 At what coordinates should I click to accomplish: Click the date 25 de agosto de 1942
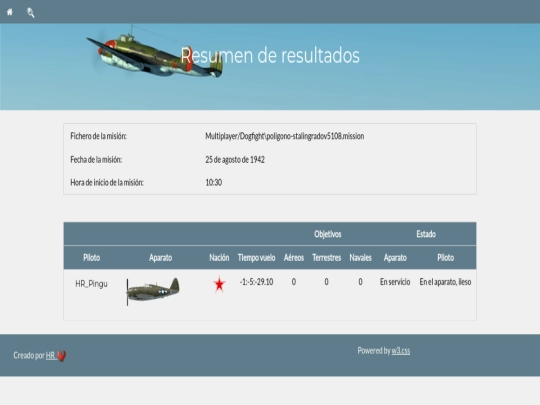235,159
